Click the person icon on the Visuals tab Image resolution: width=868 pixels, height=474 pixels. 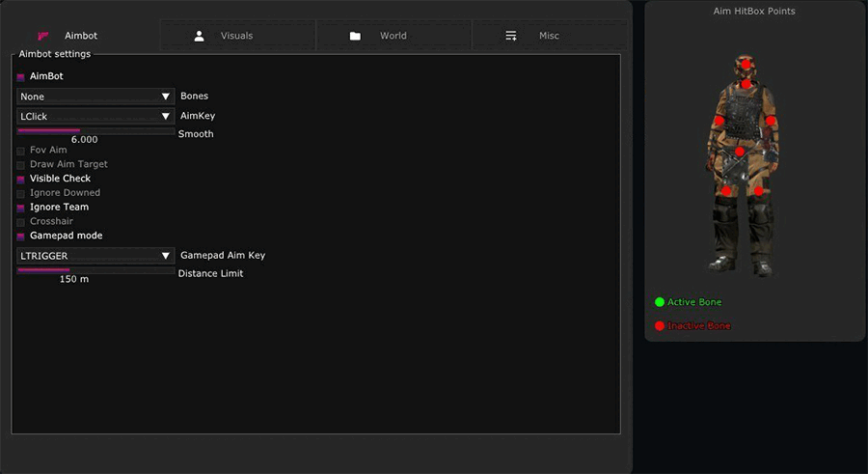tap(199, 36)
